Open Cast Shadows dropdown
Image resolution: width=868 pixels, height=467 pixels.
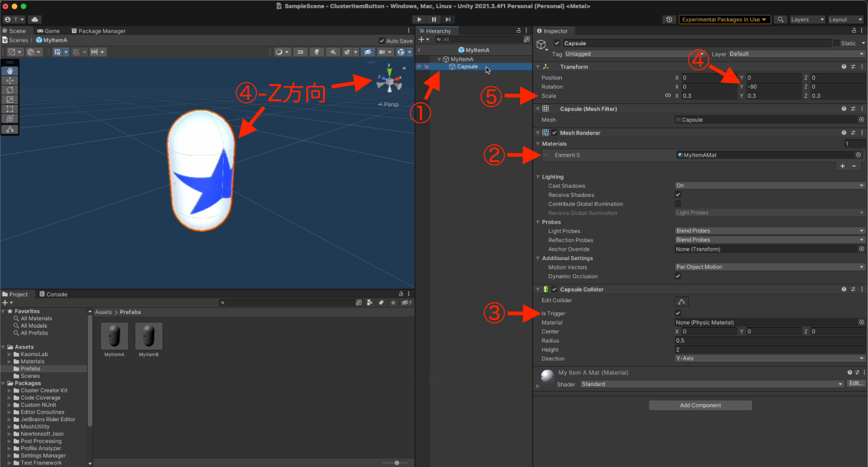coord(769,186)
